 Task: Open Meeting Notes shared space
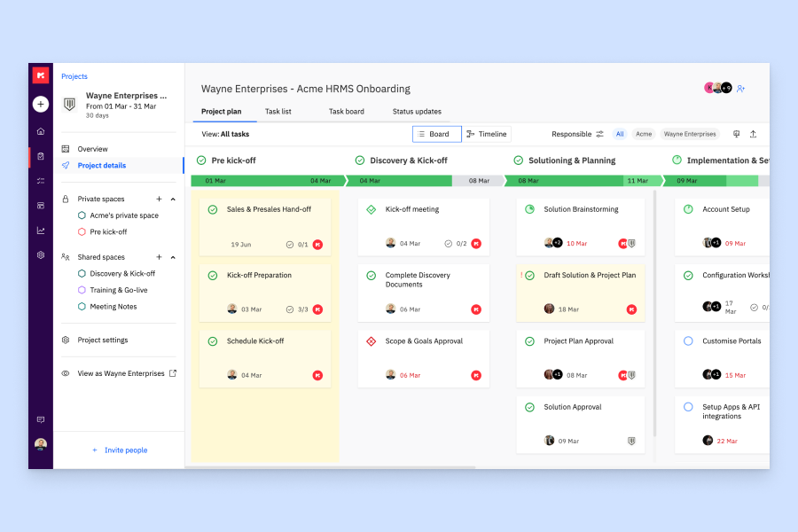pos(113,307)
